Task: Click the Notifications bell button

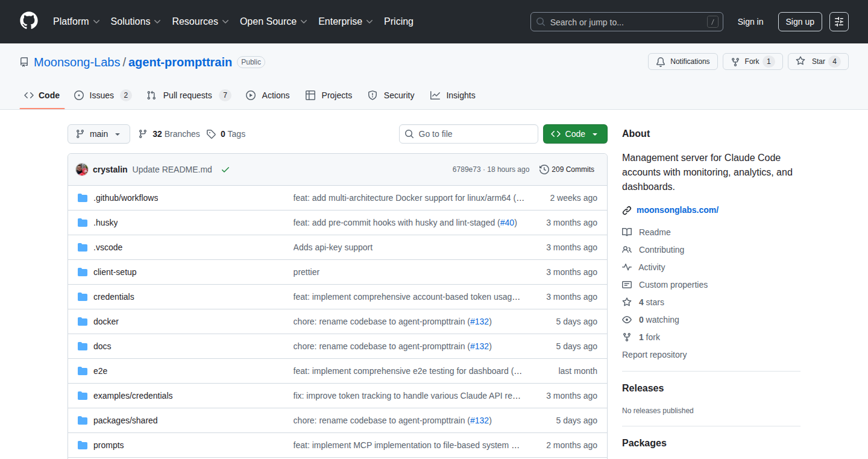Action: (x=683, y=62)
